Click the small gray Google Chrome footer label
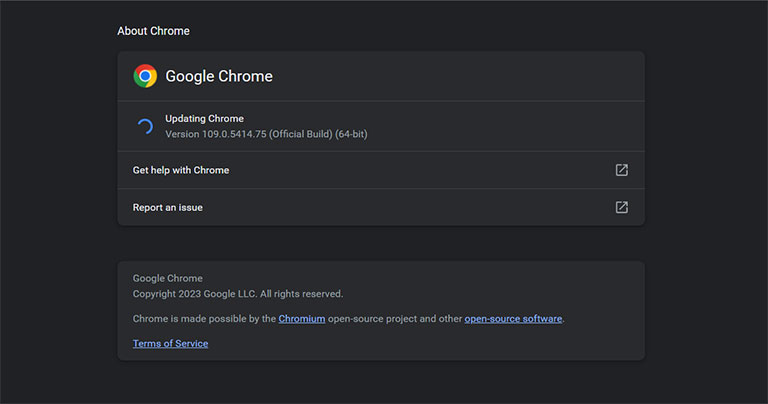This screenshot has height=404, width=768. point(168,278)
